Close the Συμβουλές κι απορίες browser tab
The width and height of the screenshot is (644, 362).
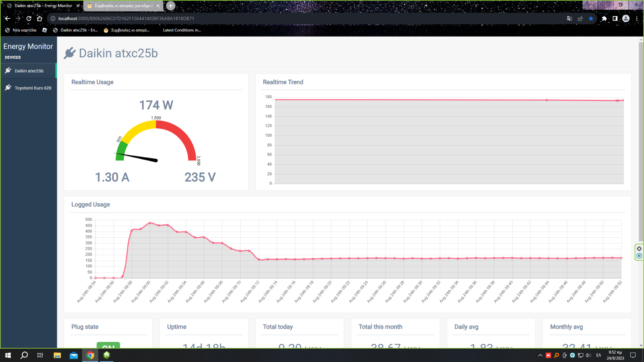(x=158, y=6)
